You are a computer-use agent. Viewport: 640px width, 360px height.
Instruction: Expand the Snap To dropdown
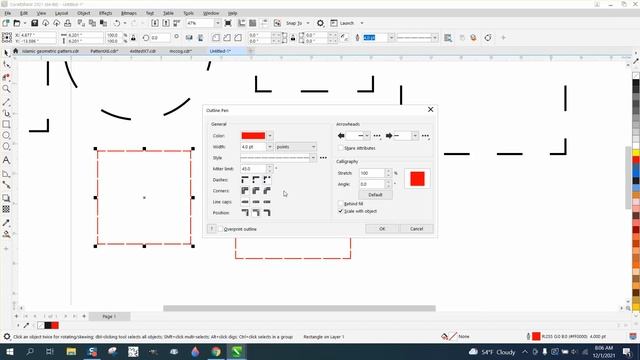tap(308, 23)
